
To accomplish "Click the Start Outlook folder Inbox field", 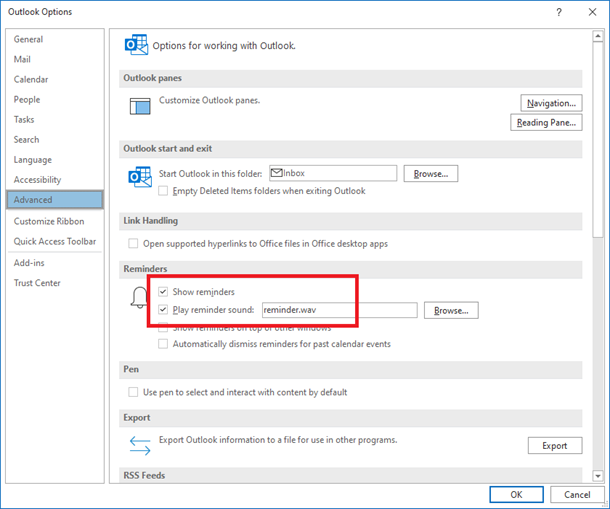I will pyautogui.click(x=333, y=173).
